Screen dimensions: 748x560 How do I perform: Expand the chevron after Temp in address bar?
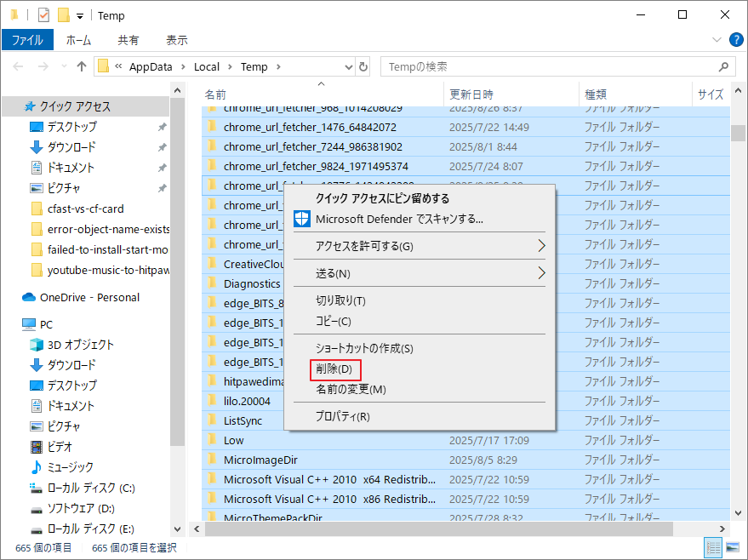click(x=278, y=66)
